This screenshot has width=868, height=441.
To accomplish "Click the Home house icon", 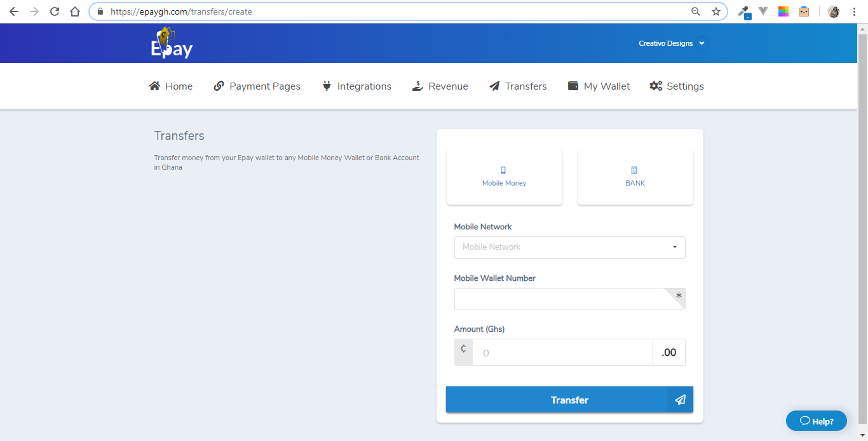I will point(154,86).
